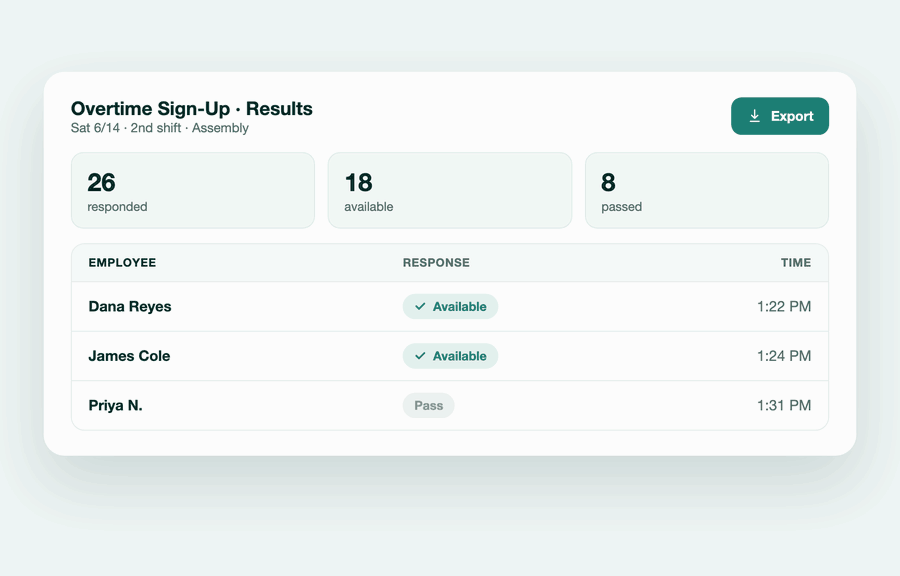
Task: Select the 8 passed stat card
Action: coord(707,190)
